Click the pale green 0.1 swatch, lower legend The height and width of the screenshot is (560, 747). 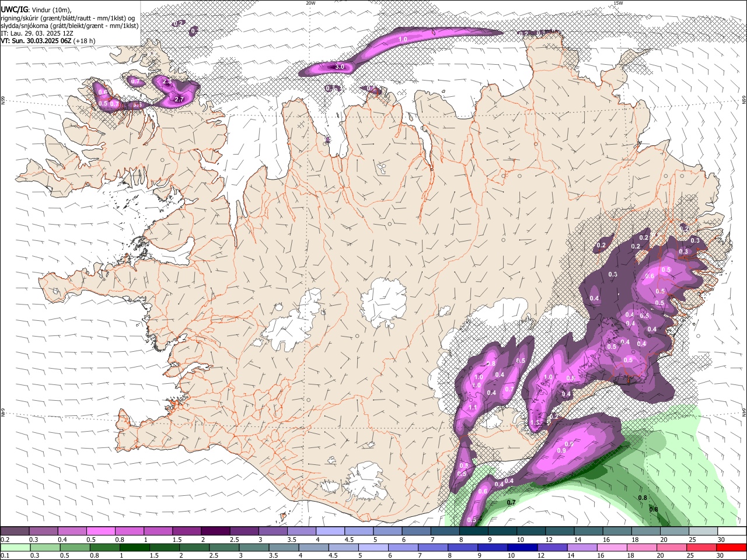tap(15, 548)
